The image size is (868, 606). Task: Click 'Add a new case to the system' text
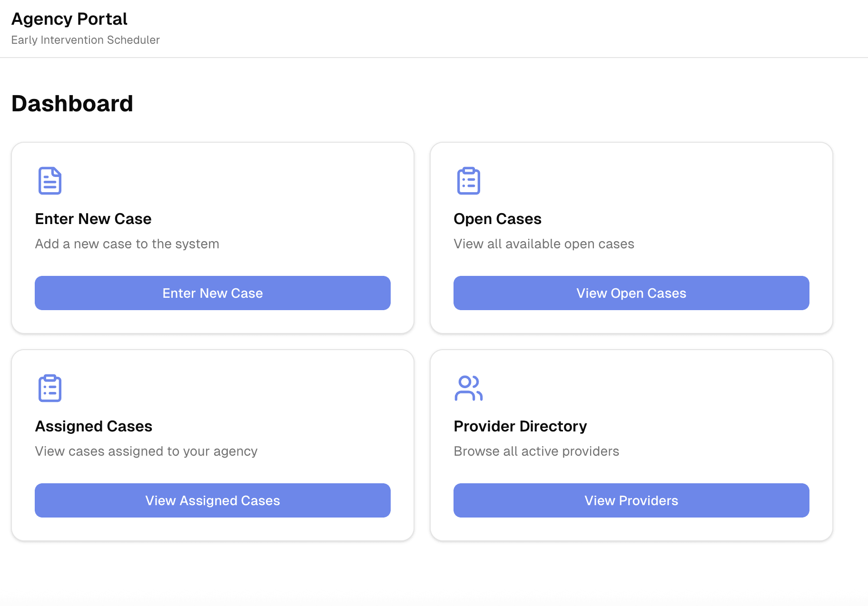127,244
